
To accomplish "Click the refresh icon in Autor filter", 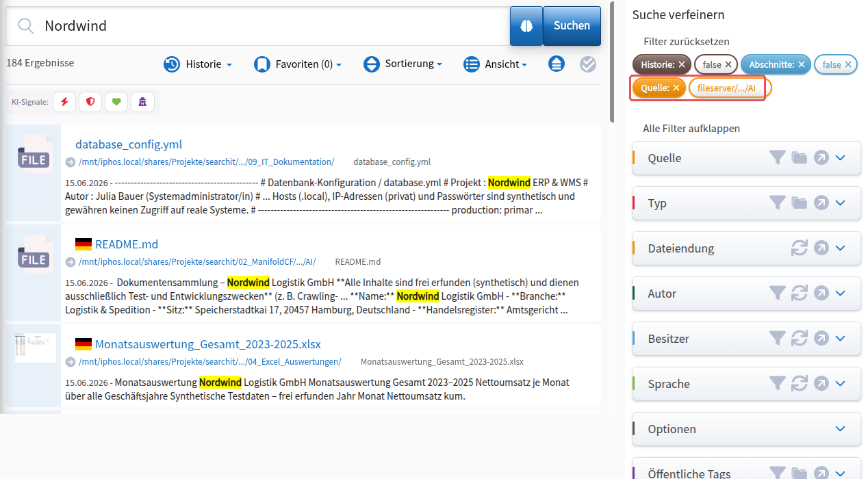I will [x=800, y=294].
